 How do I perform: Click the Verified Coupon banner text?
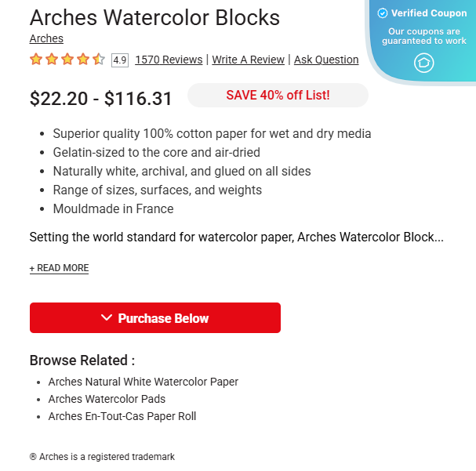(x=429, y=13)
